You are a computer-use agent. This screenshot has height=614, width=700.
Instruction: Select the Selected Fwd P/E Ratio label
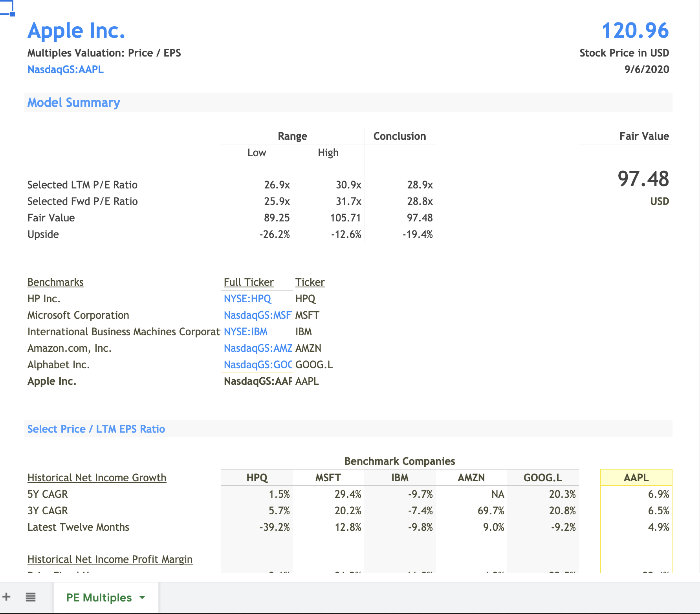pos(82,201)
